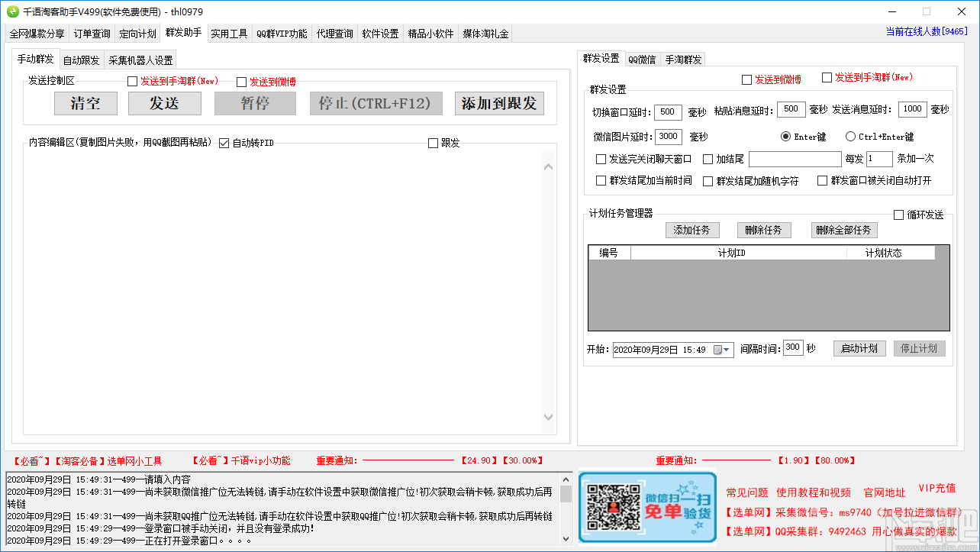Click the 添加到跟发 button
The image size is (980, 552).
pos(499,104)
